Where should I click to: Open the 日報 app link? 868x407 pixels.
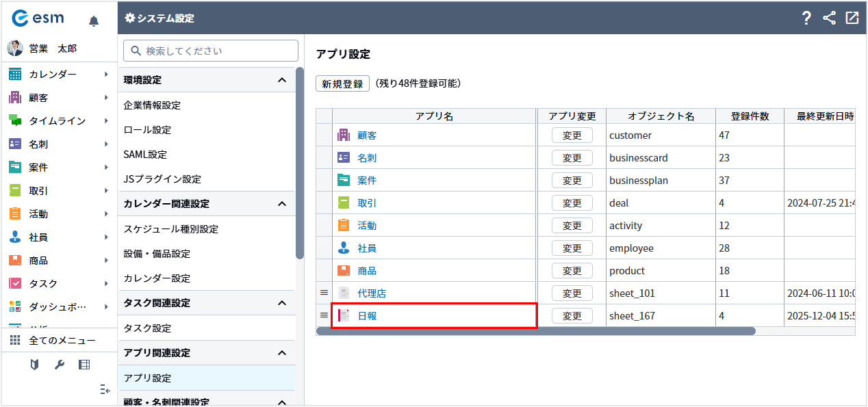[x=367, y=316]
